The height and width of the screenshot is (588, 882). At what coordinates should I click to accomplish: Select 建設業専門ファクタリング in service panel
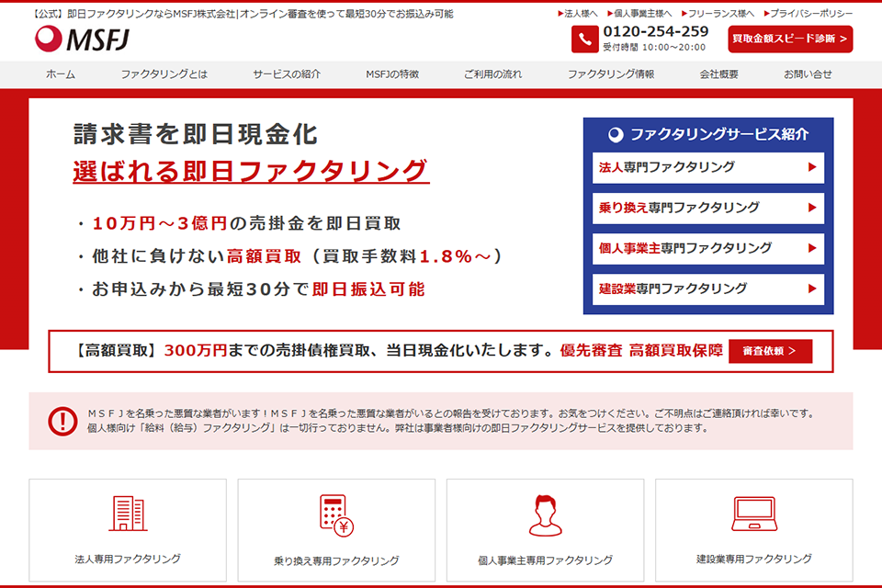point(708,289)
